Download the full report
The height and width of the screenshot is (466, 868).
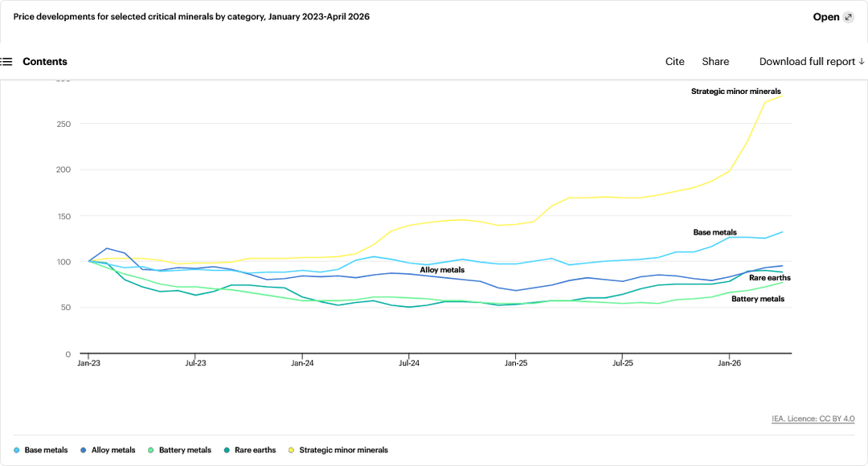[x=812, y=61]
